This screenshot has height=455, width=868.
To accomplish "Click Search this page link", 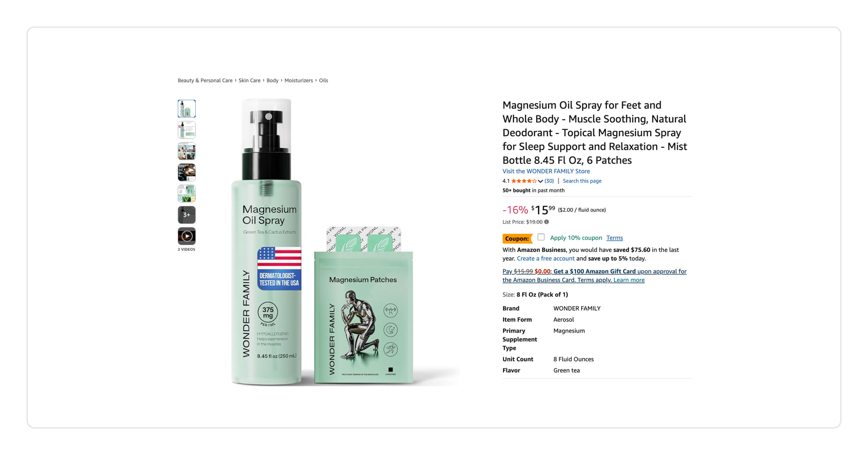I will click(582, 181).
